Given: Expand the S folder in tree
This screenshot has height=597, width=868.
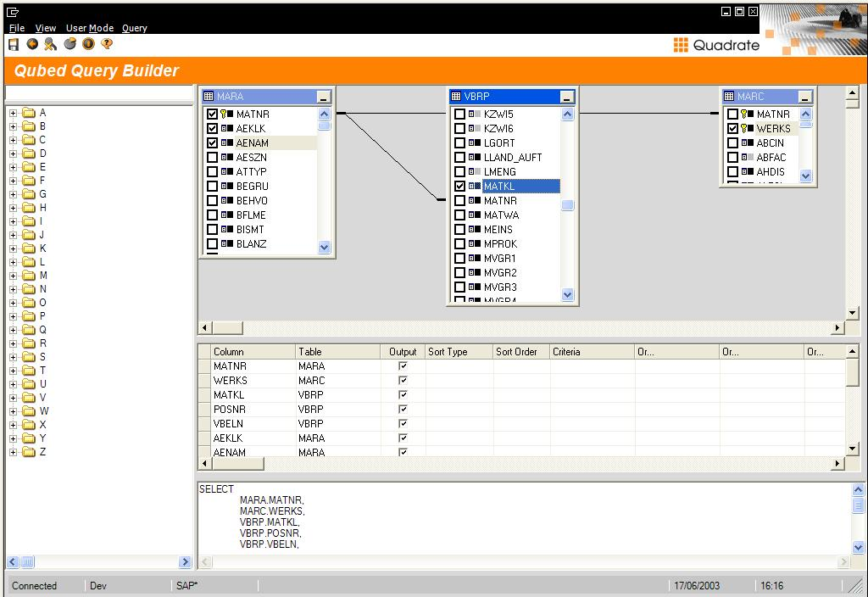Looking at the screenshot, I should (13, 357).
